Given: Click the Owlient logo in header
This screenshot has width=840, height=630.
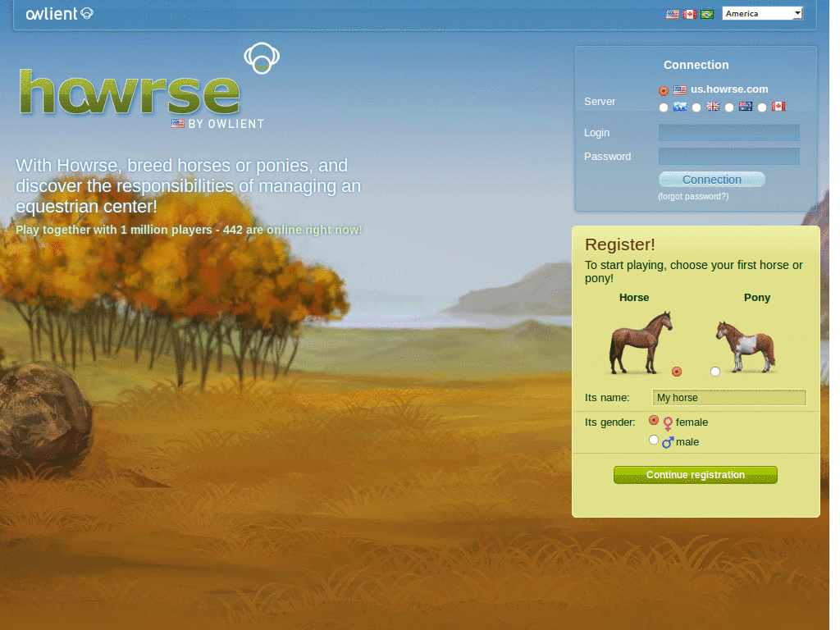Looking at the screenshot, I should 59,13.
